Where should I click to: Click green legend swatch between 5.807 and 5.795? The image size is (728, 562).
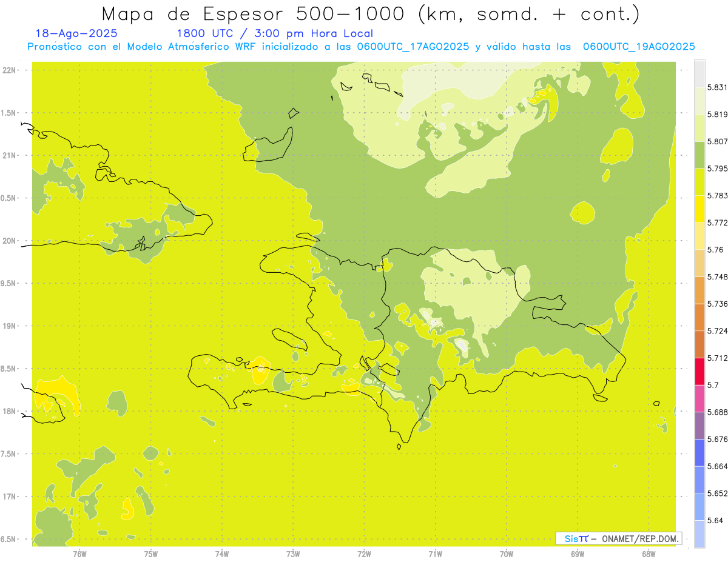[x=699, y=155]
